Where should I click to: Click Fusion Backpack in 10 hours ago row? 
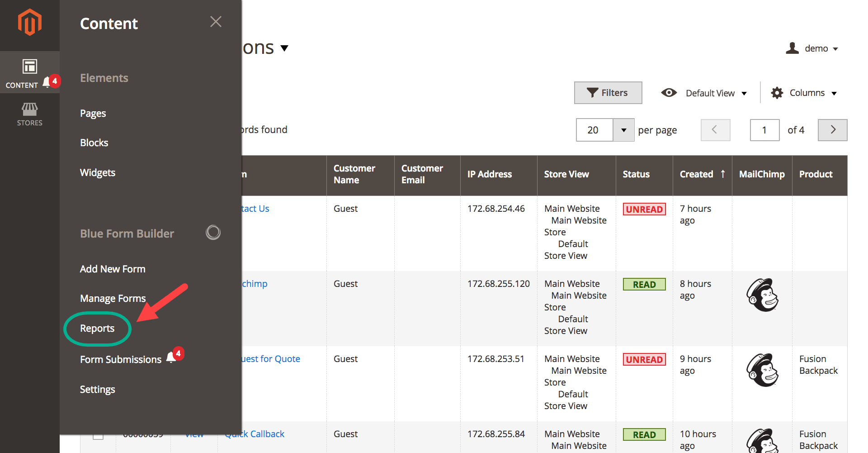click(818, 440)
